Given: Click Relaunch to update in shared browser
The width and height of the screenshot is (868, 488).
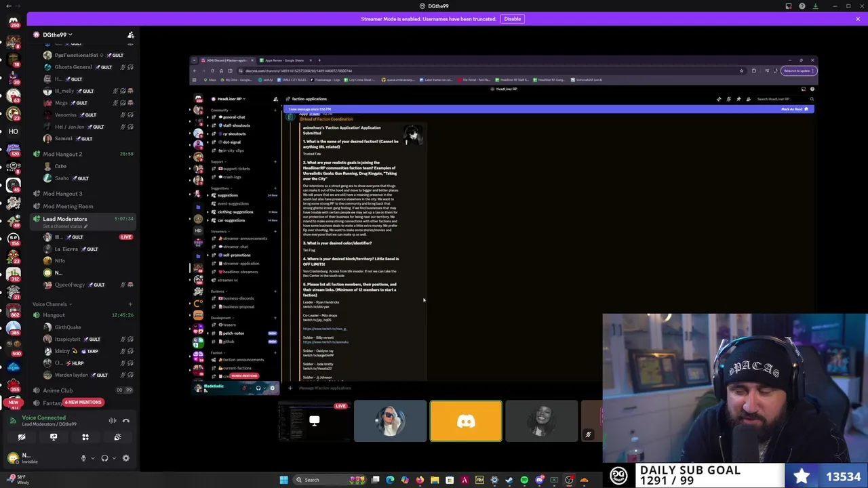Looking at the screenshot, I should point(797,70).
